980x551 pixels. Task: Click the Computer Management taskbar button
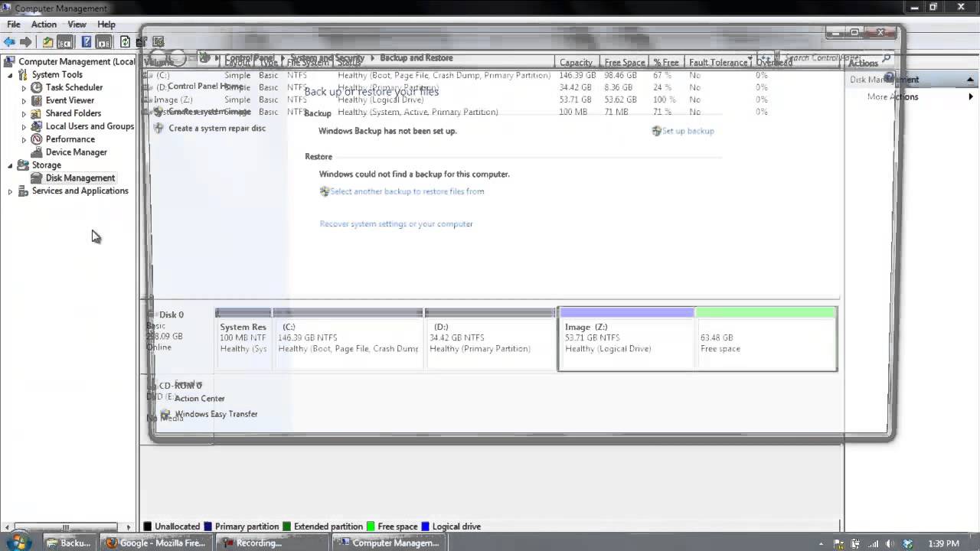[389, 543]
